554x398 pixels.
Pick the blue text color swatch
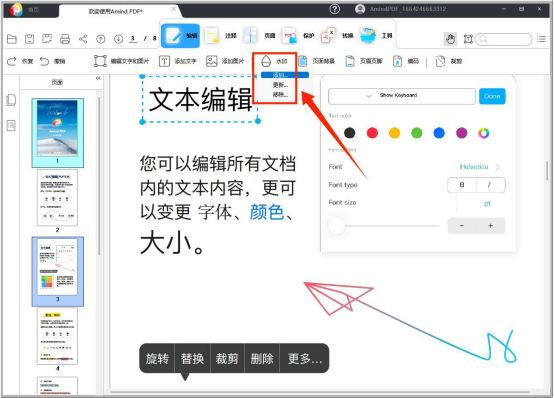pos(439,133)
